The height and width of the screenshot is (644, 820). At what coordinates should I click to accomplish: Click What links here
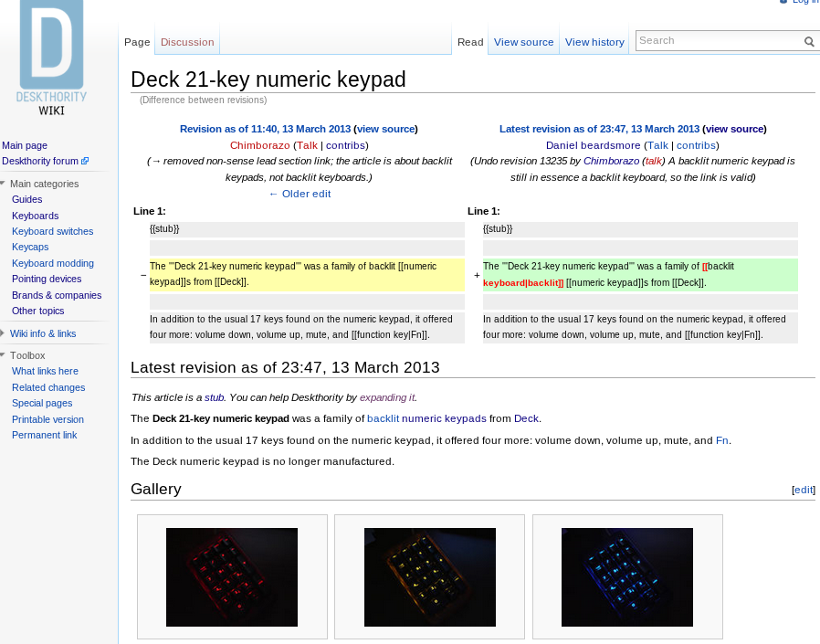pyautogui.click(x=45, y=371)
